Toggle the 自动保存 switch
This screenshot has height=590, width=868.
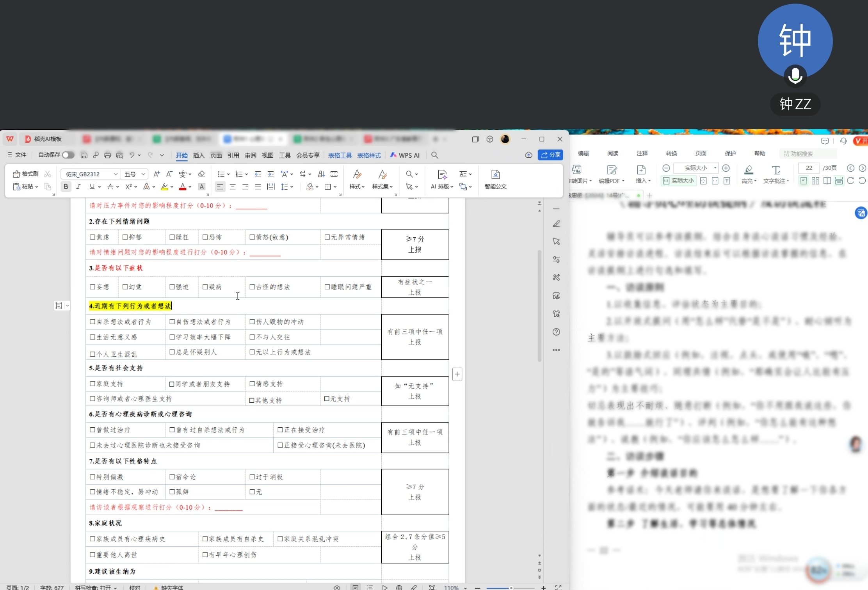tap(68, 155)
